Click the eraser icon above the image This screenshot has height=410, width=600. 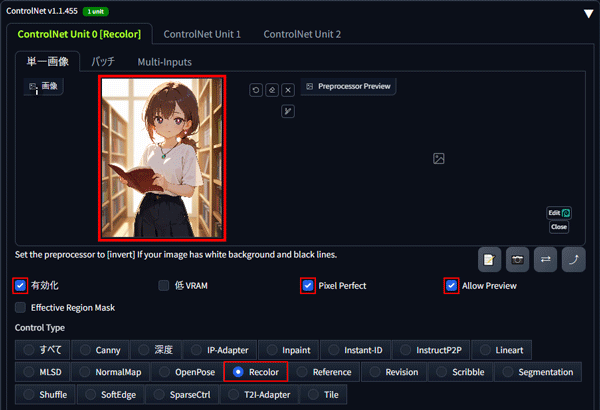coord(272,90)
